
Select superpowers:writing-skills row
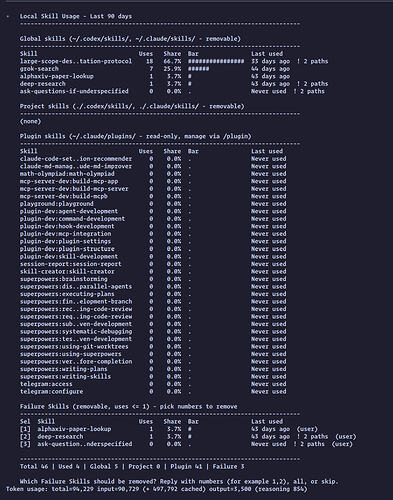[153, 376]
